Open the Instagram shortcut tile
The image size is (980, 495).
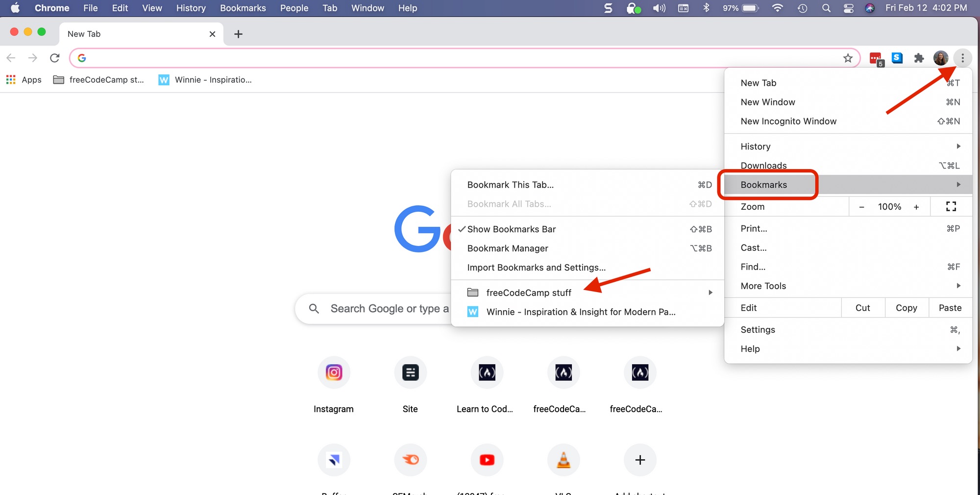334,373
